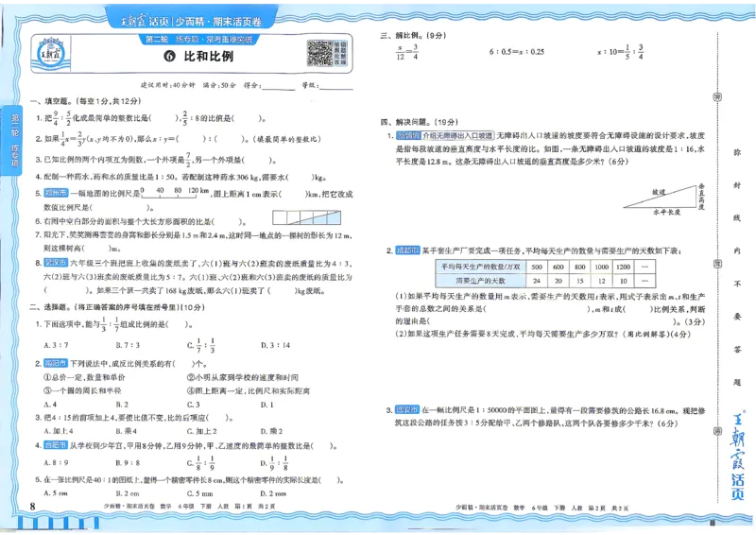
Task: Click the 新情境 tag in the ramp problem
Action: (x=408, y=135)
